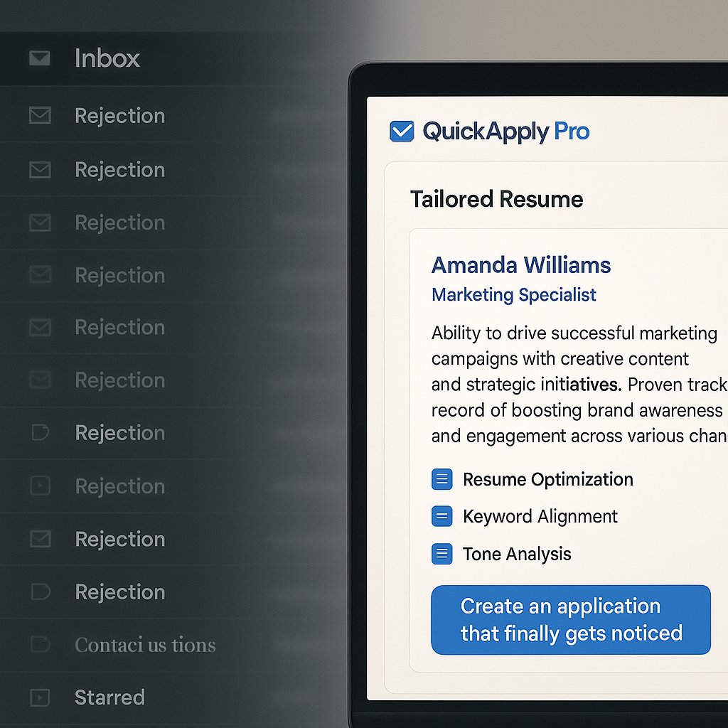
Task: Click Create an application that finally gets noticed
Action: point(570,619)
